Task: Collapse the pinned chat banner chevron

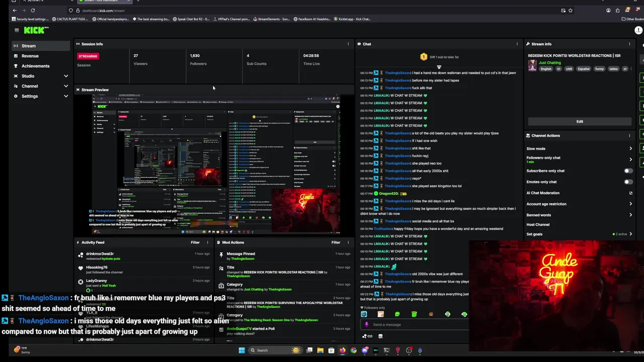Action: (439, 67)
